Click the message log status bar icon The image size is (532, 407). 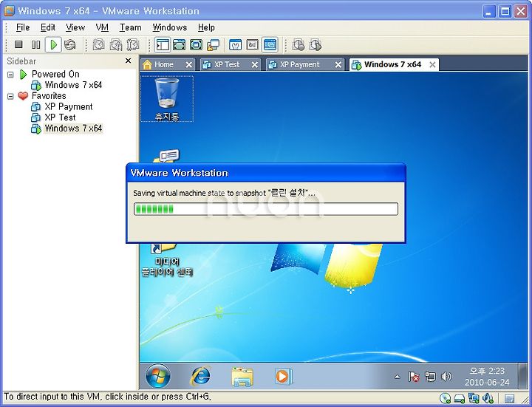point(509,398)
